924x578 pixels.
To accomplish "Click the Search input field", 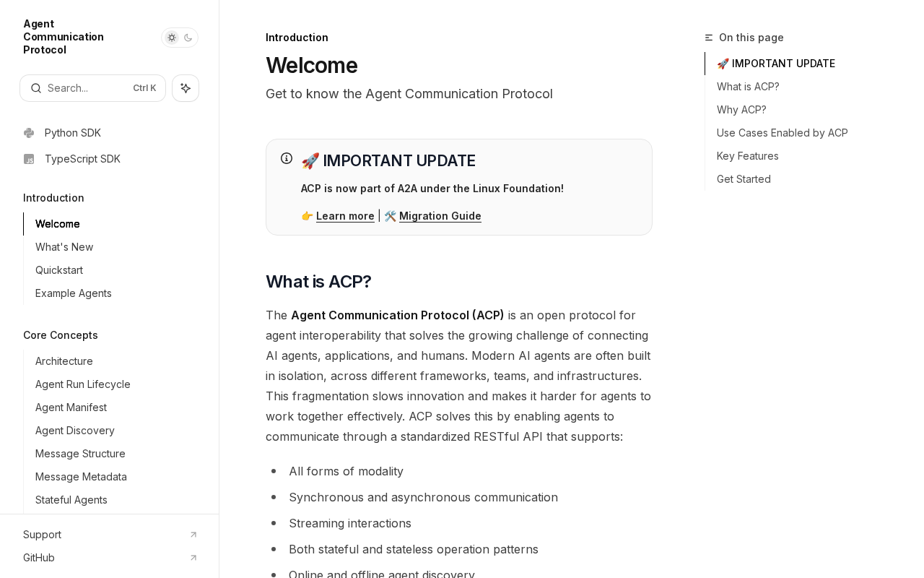I will pyautogui.click(x=87, y=88).
